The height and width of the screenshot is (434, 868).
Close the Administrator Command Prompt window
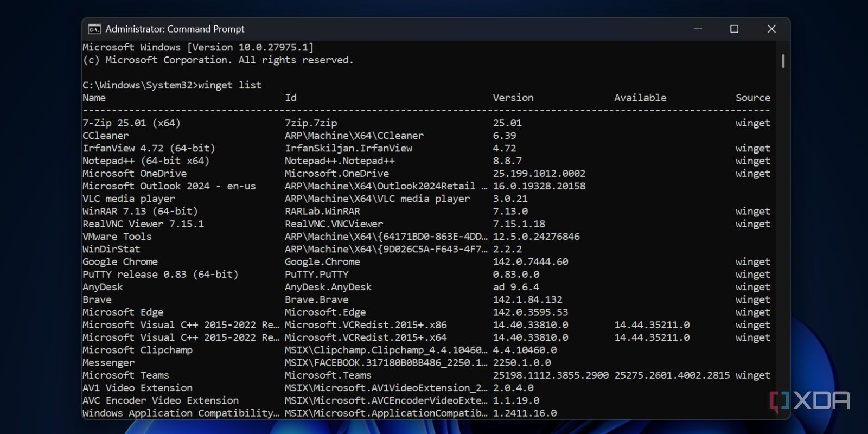pyautogui.click(x=771, y=29)
